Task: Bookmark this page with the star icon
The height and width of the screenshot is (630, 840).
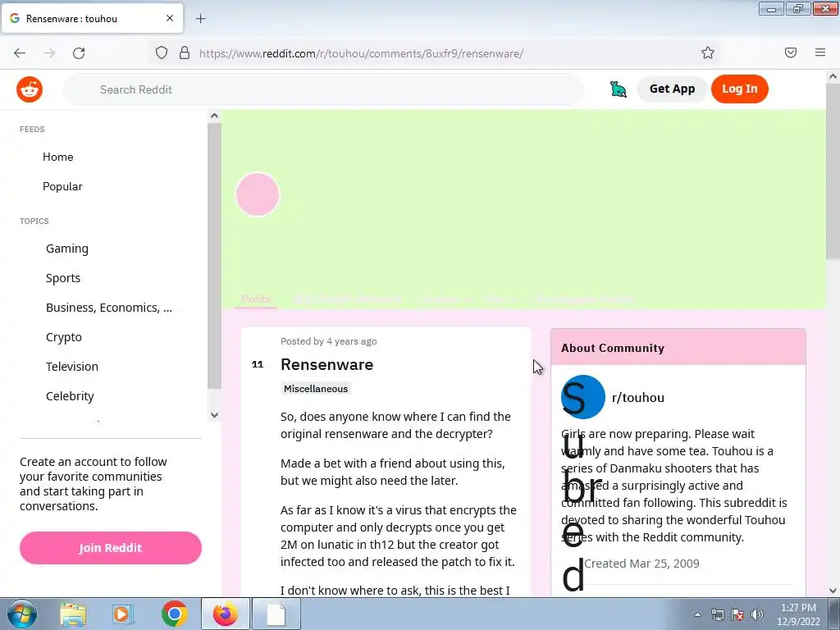Action: 708,52
